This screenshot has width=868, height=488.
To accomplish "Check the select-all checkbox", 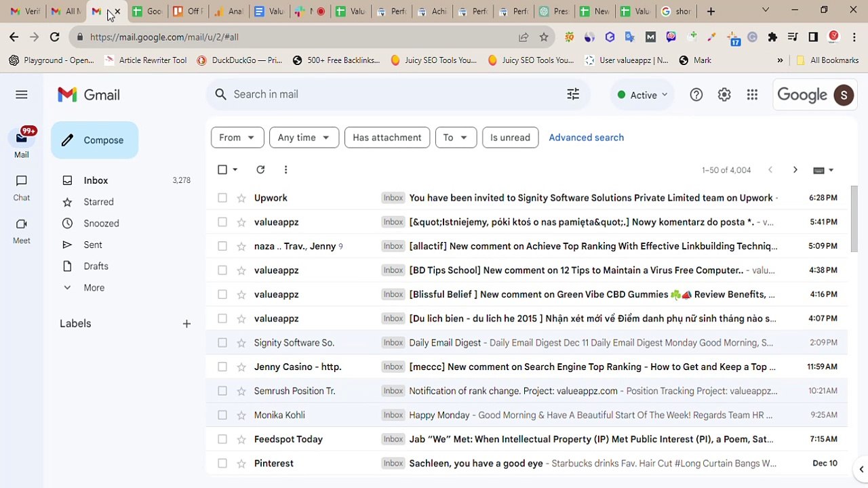I will click(222, 169).
